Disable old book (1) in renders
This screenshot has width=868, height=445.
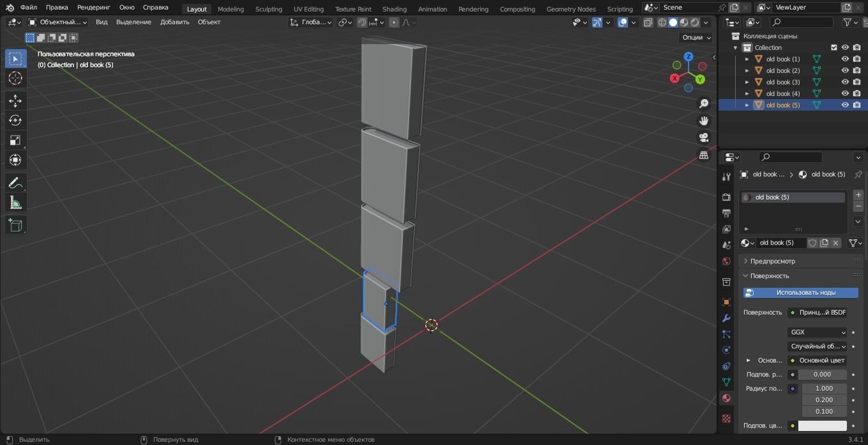(x=857, y=59)
